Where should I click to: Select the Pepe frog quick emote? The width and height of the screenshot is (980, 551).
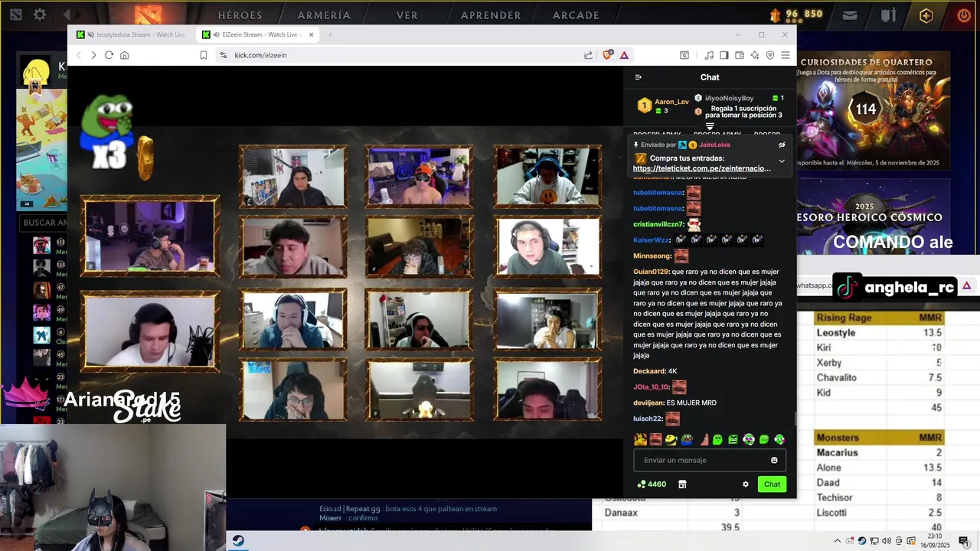(687, 439)
